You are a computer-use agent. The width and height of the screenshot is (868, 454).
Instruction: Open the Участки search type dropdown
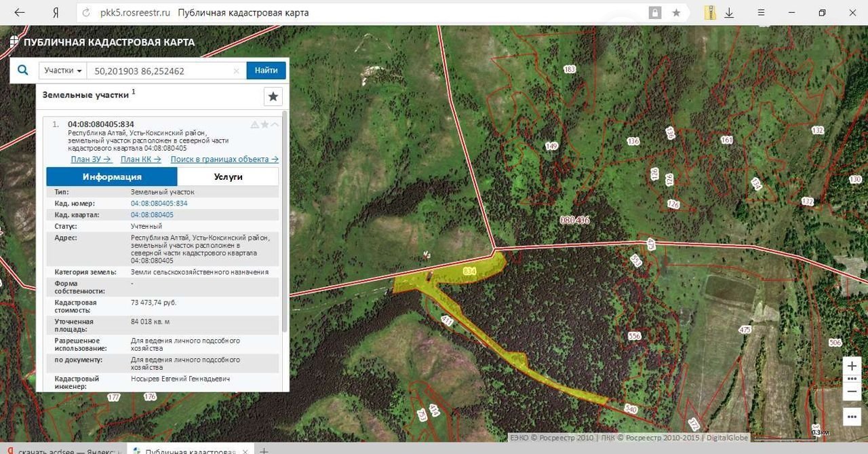63,71
